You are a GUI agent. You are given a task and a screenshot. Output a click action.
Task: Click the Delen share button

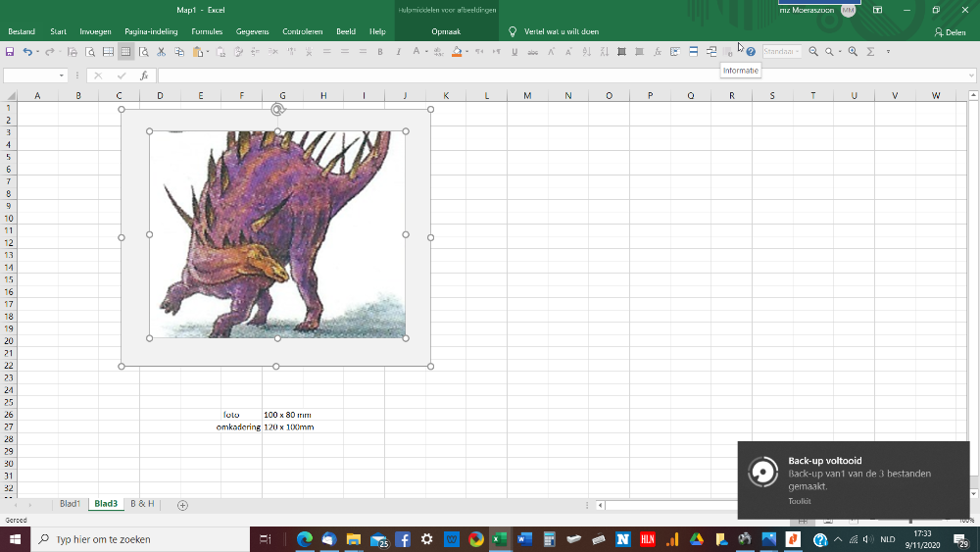[950, 31]
